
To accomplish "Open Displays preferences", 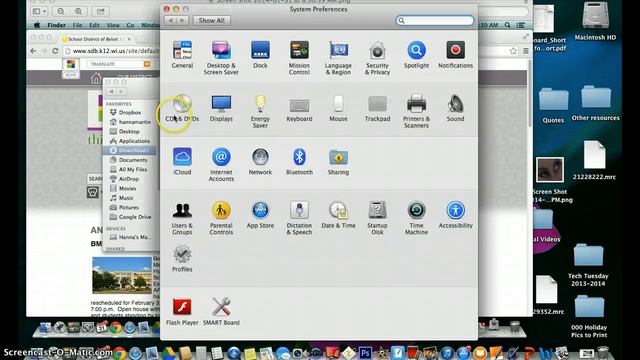I will (221, 108).
